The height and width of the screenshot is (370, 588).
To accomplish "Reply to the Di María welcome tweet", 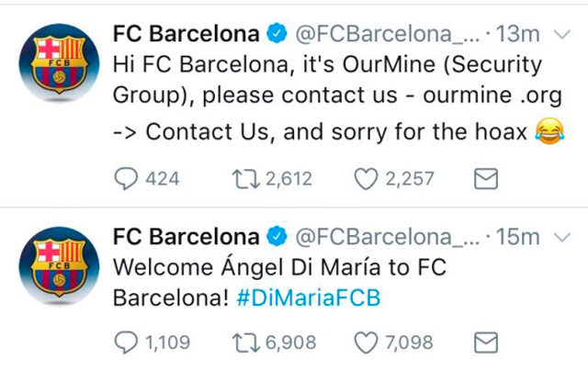I will [126, 343].
